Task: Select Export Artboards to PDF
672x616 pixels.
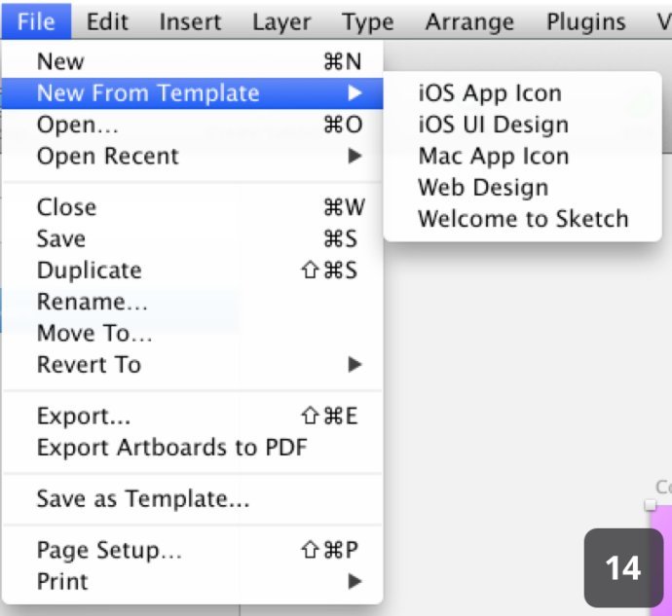Action: coord(192,448)
